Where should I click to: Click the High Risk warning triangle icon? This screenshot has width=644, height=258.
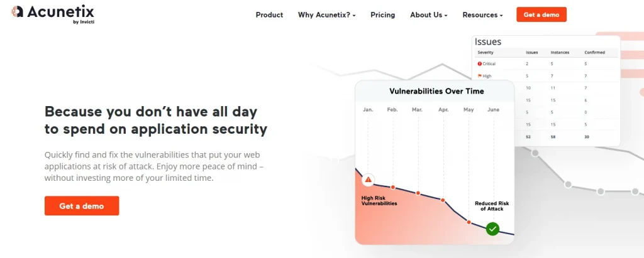click(x=368, y=180)
